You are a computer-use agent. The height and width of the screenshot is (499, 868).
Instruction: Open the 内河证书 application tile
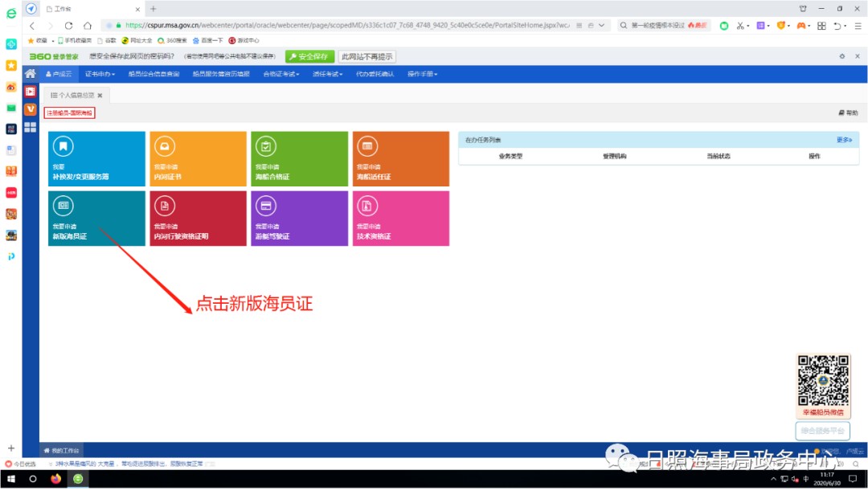coord(198,159)
